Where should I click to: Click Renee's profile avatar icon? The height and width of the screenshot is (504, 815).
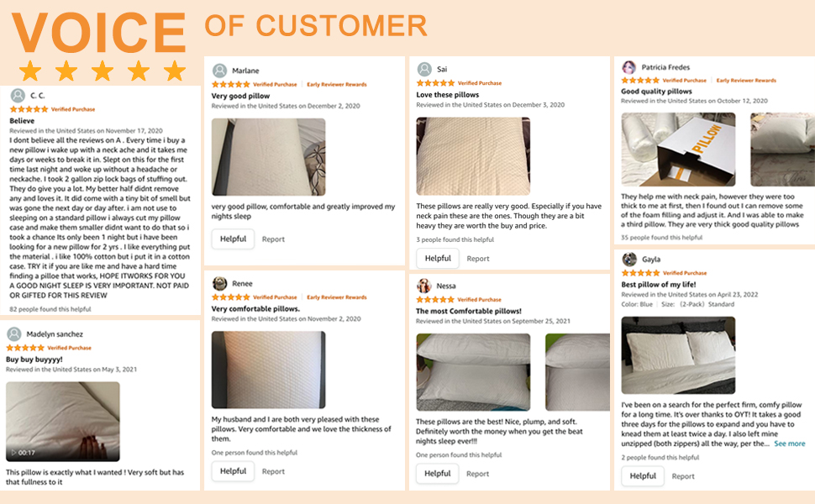click(219, 283)
